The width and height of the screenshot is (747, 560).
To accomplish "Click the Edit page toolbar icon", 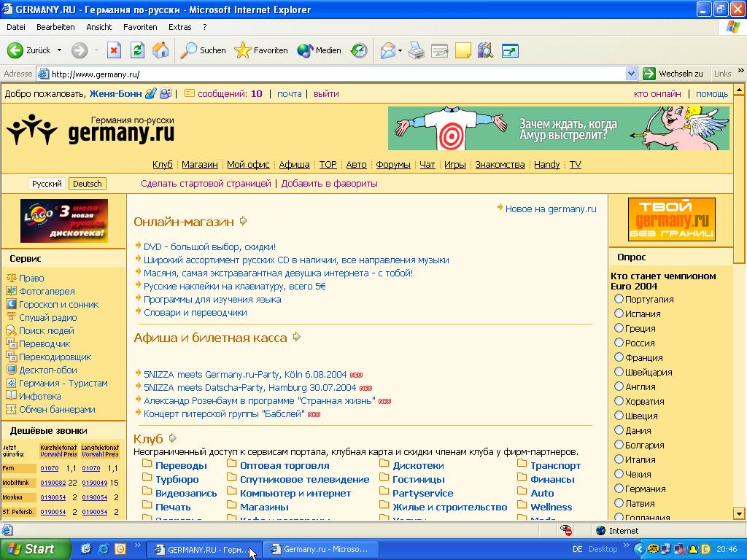I will (x=439, y=50).
